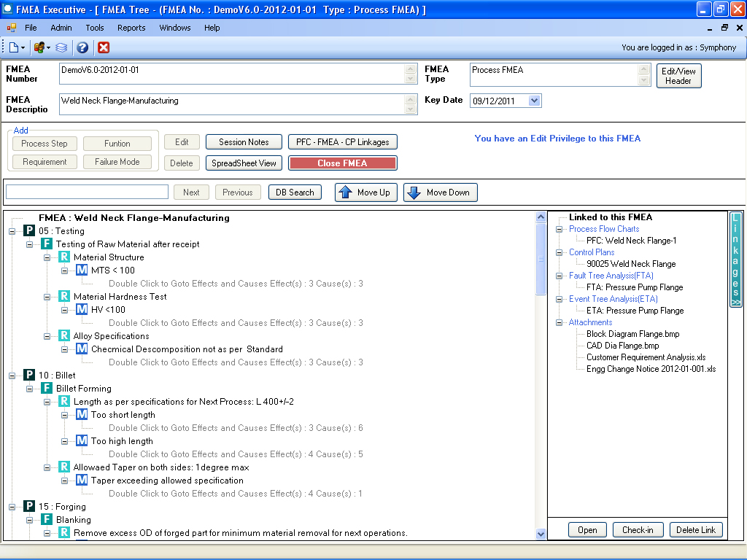Collapse the Material Structure requirement node
The width and height of the screenshot is (747, 560).
coord(47,257)
